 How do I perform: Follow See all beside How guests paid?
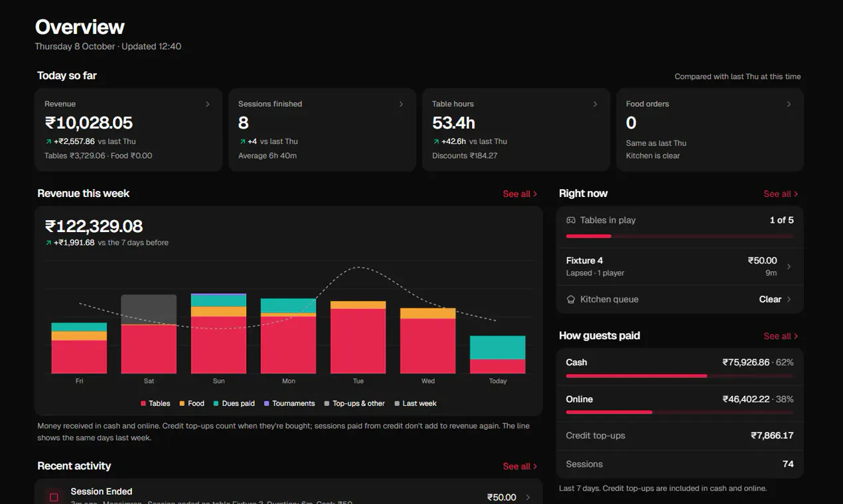point(781,336)
